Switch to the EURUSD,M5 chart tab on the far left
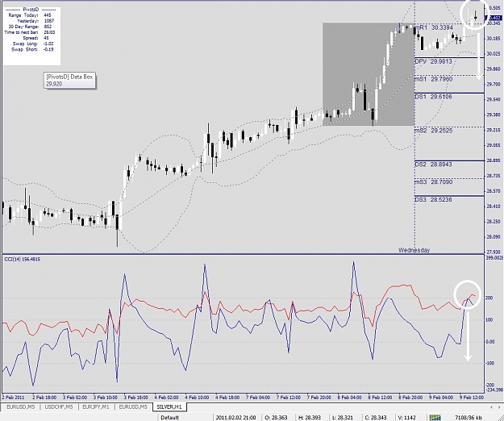Screen dimensions: 504x421 pos(21,406)
